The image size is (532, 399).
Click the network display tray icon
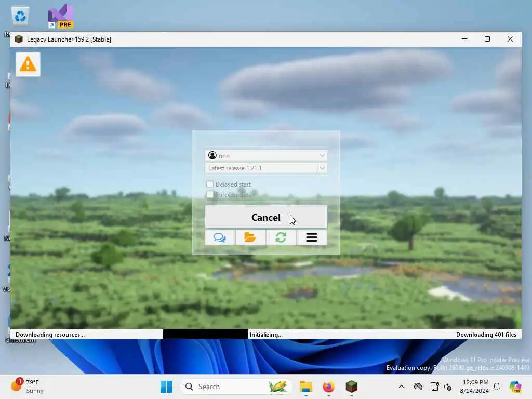(x=434, y=387)
